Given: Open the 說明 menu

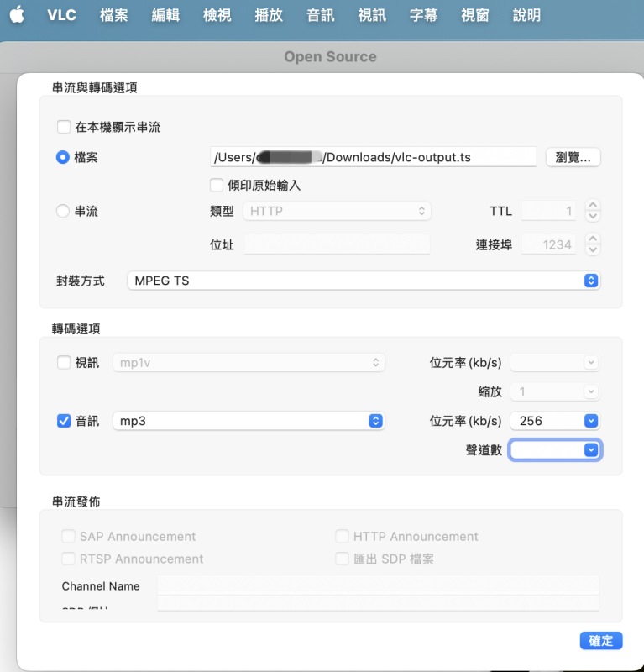Looking at the screenshot, I should pos(526,15).
